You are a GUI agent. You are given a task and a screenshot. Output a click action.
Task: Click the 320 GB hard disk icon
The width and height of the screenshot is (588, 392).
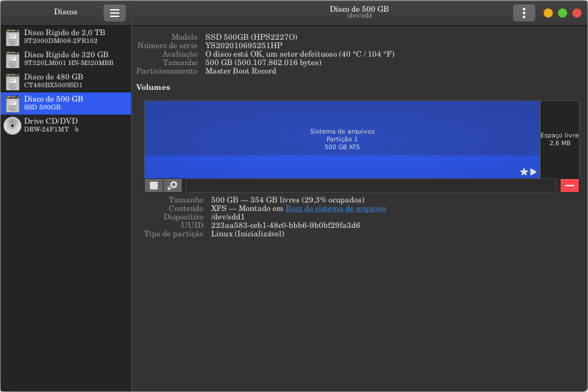tap(12, 59)
